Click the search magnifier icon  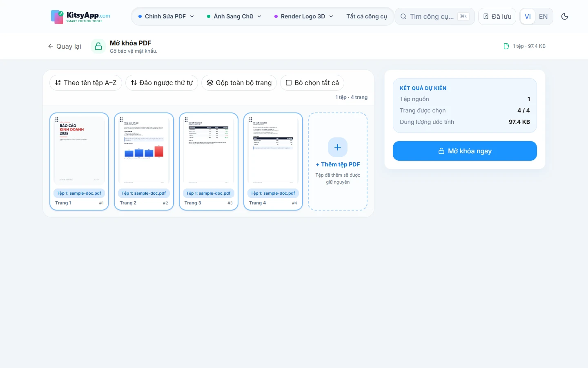403,16
